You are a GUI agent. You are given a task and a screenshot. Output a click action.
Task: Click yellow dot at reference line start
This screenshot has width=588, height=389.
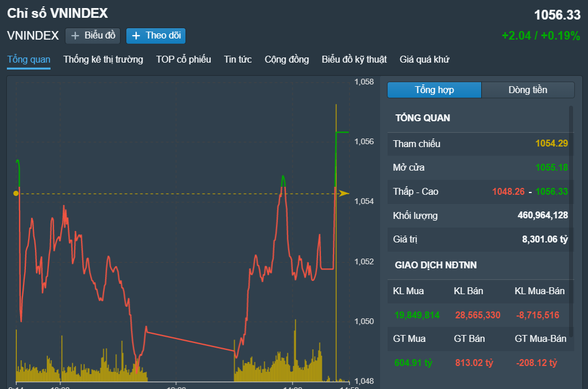click(16, 194)
